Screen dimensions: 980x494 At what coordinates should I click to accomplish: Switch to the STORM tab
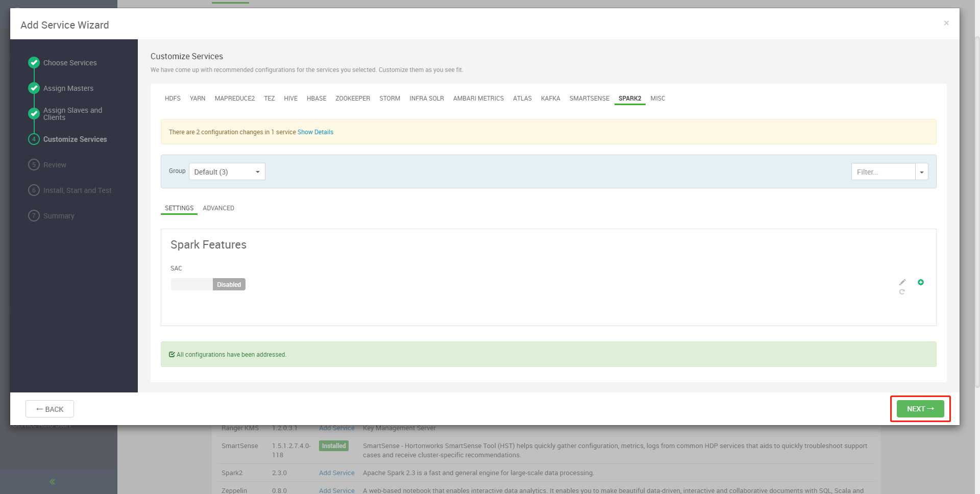point(390,98)
